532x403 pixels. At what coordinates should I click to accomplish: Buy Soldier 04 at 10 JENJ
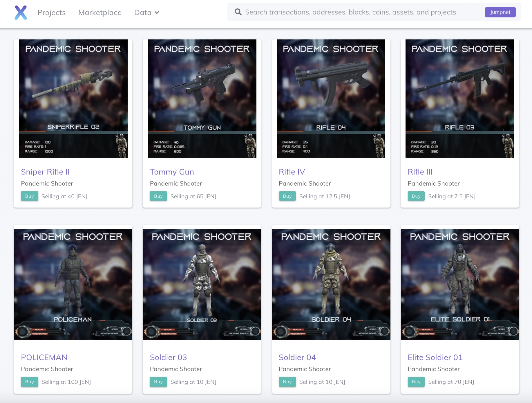pyautogui.click(x=287, y=382)
